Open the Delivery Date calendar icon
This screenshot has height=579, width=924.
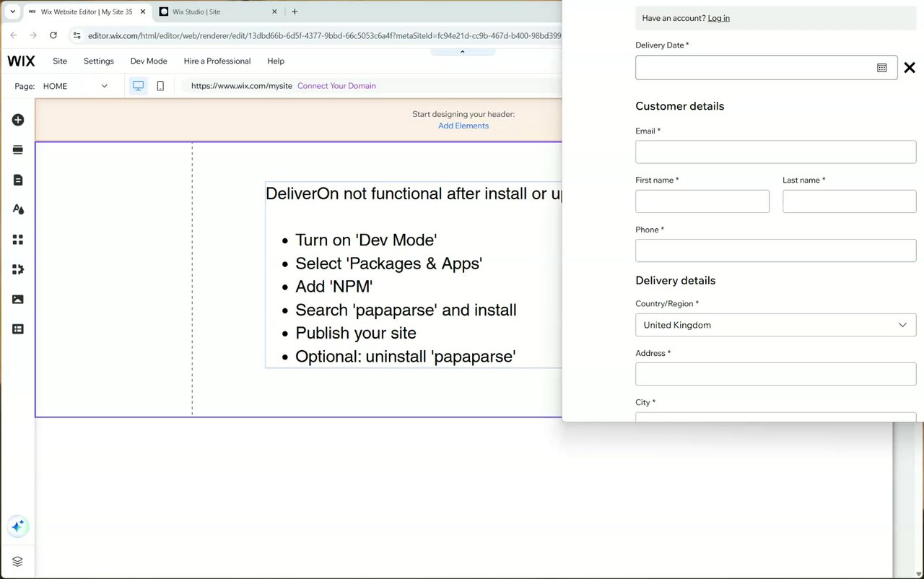[881, 68]
